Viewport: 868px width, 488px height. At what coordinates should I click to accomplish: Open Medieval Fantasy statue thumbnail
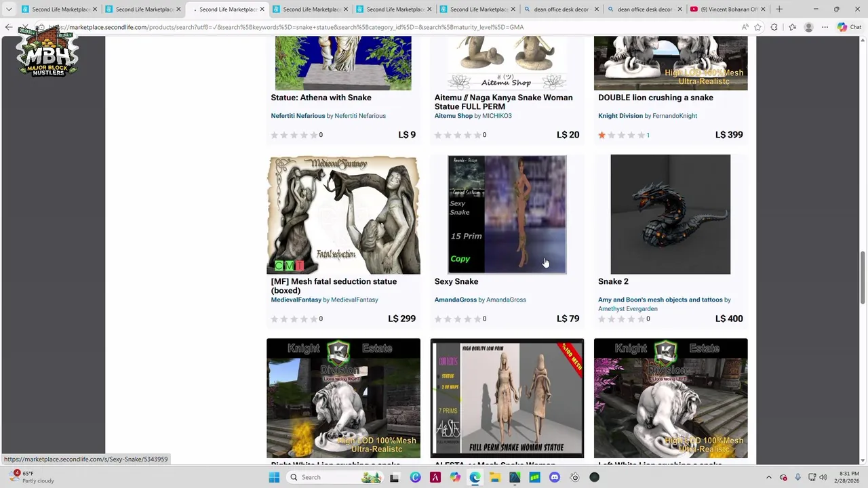(343, 214)
